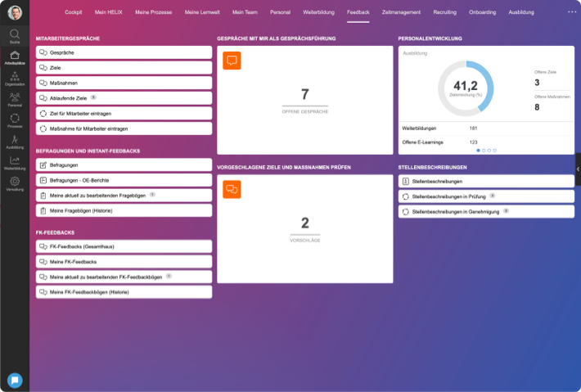The width and height of the screenshot is (581, 392).
Task: Click the Offene Ziele value 3
Action: (537, 83)
